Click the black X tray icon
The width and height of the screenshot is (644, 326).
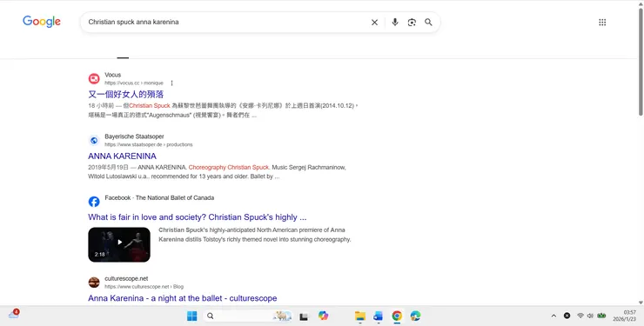(x=567, y=316)
